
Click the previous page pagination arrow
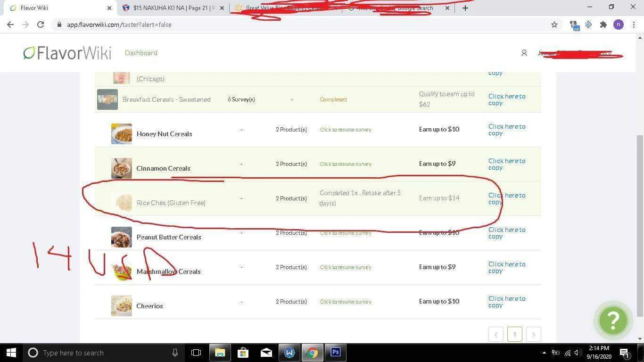496,334
